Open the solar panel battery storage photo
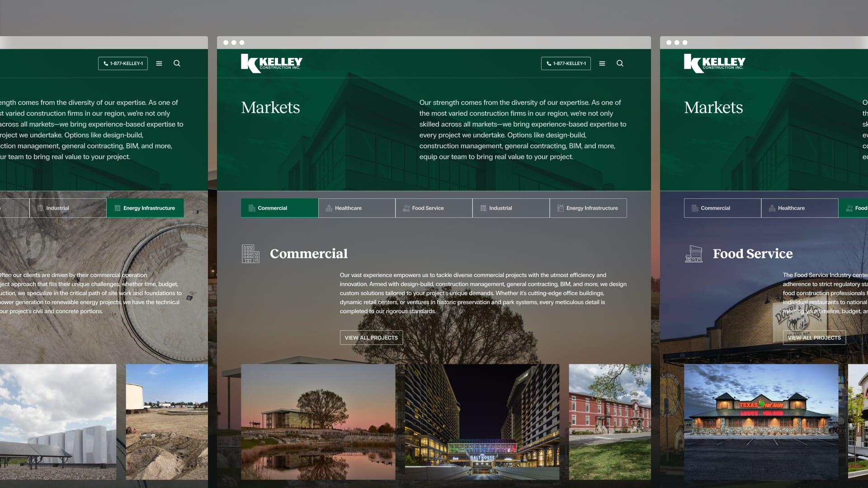Viewport: 868px width, 488px height. [x=58, y=422]
